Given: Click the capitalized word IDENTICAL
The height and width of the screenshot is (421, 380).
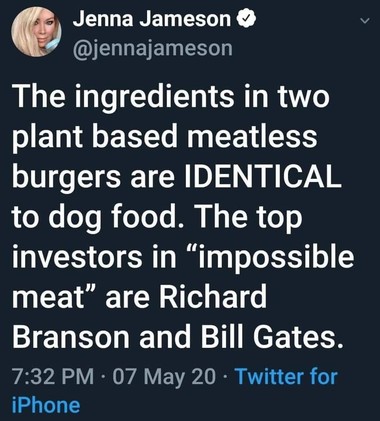Looking at the screenshot, I should click(263, 176).
